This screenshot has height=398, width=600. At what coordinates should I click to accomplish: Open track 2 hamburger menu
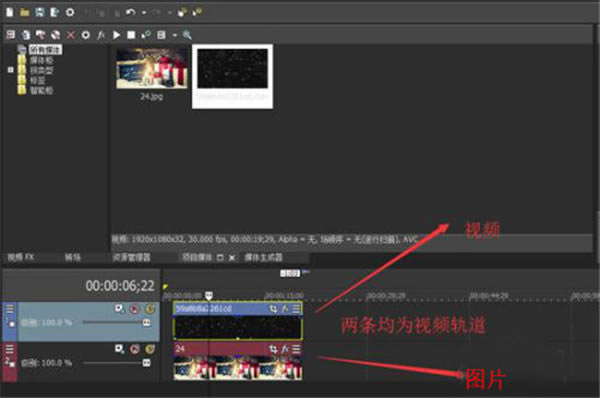click(10, 349)
